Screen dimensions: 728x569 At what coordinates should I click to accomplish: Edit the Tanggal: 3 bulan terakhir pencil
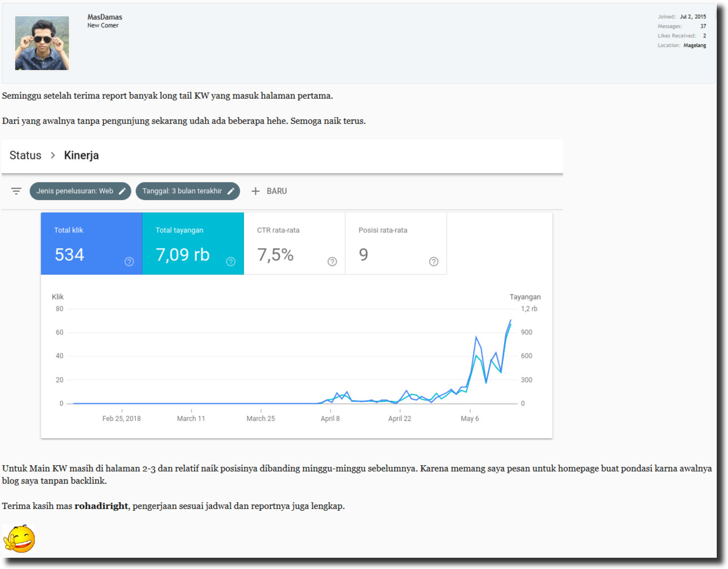pyautogui.click(x=231, y=191)
